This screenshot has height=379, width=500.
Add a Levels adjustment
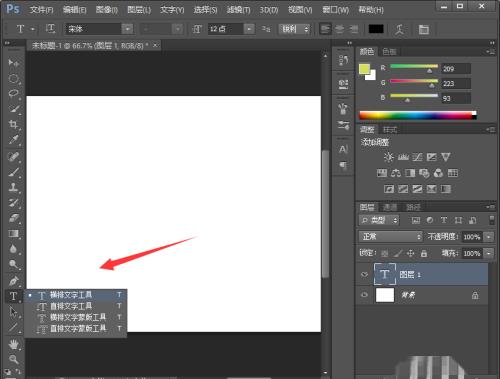tap(403, 157)
